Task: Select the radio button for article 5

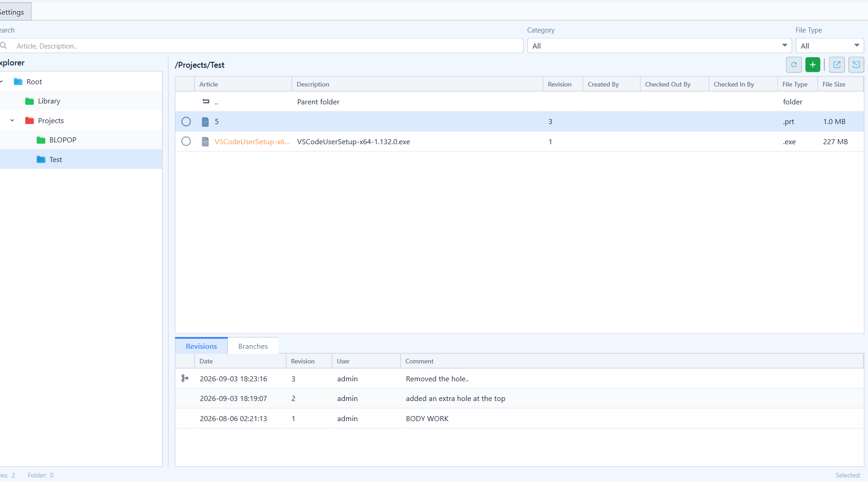Action: 186,122
